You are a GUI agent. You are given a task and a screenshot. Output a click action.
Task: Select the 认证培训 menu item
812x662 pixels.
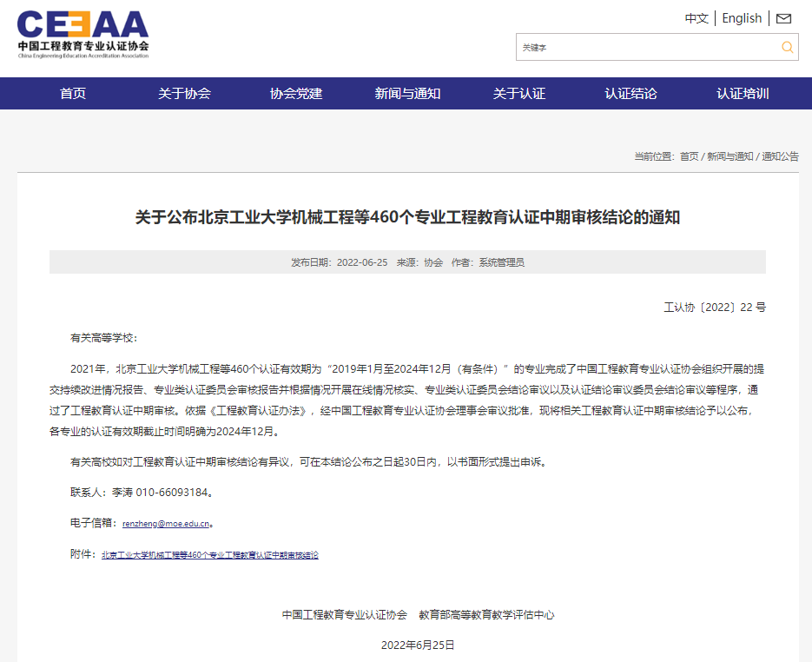[x=743, y=94]
